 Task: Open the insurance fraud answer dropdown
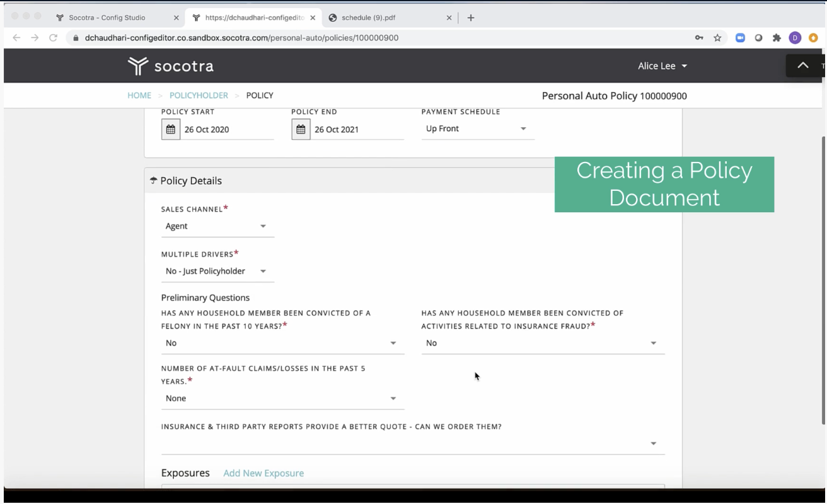tap(542, 343)
